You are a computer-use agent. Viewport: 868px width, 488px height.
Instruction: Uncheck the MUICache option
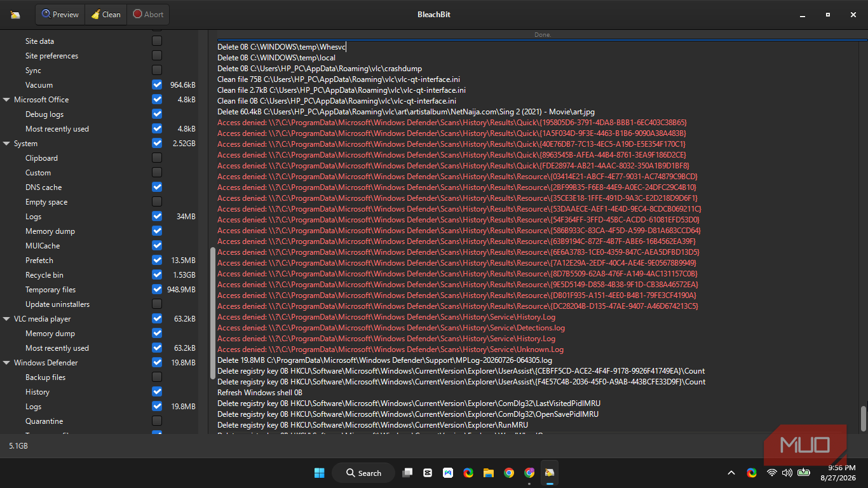[x=157, y=245]
